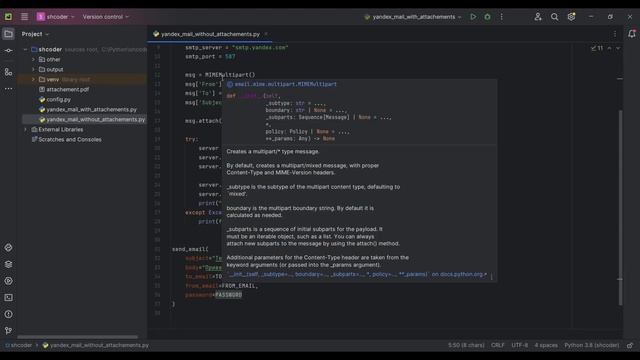Screen dimensions: 640x360
Task: Open the Notifications bell
Action: [x=631, y=34]
